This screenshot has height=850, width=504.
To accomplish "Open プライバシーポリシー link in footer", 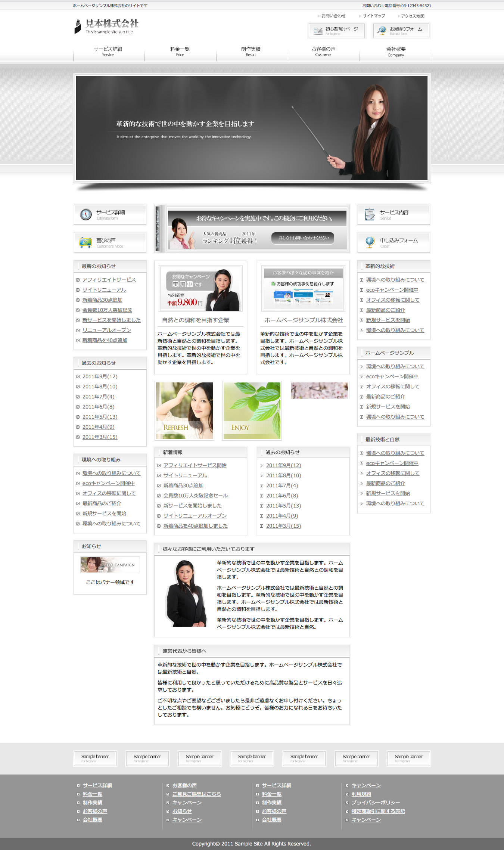I will [x=376, y=803].
